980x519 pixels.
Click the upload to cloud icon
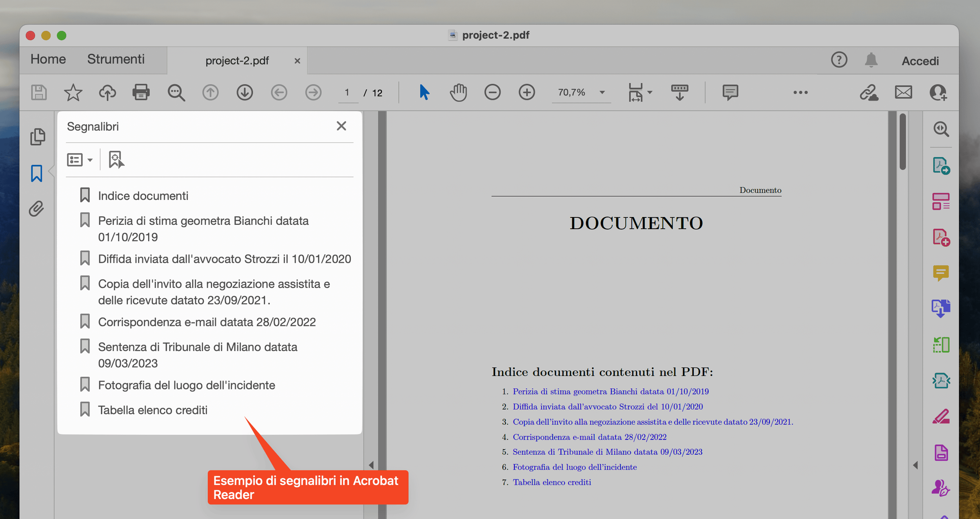click(107, 93)
